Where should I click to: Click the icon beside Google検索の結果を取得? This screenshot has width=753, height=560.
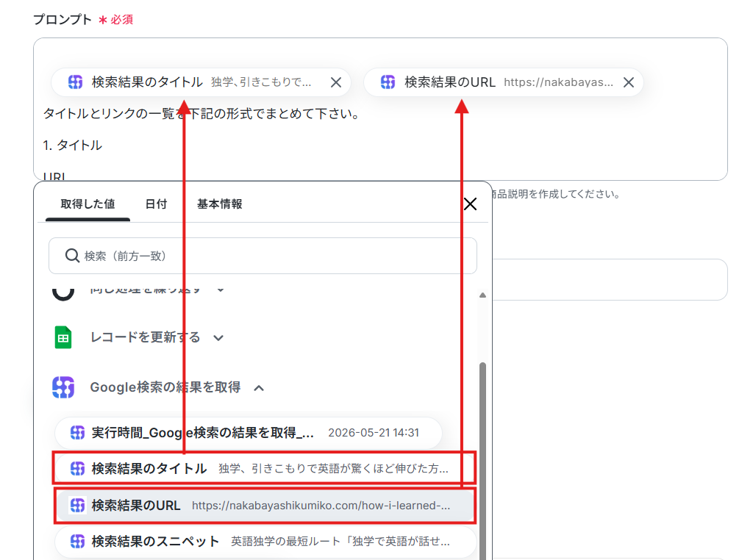[x=63, y=387]
